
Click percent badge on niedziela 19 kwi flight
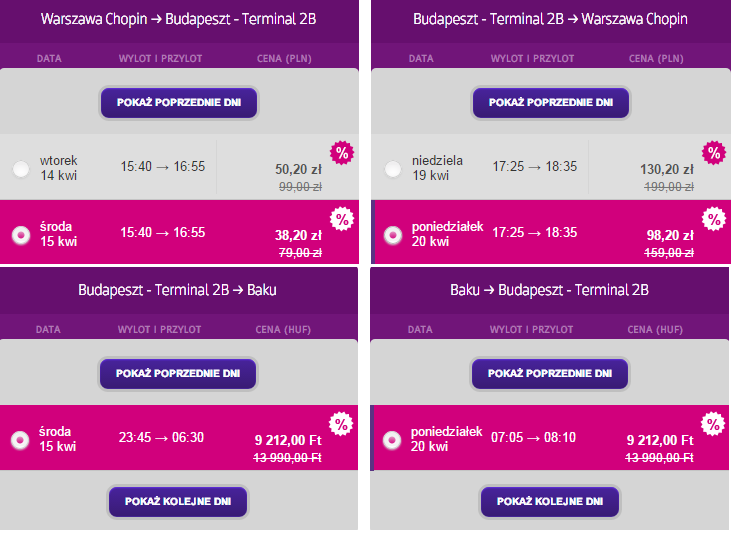pos(714,153)
